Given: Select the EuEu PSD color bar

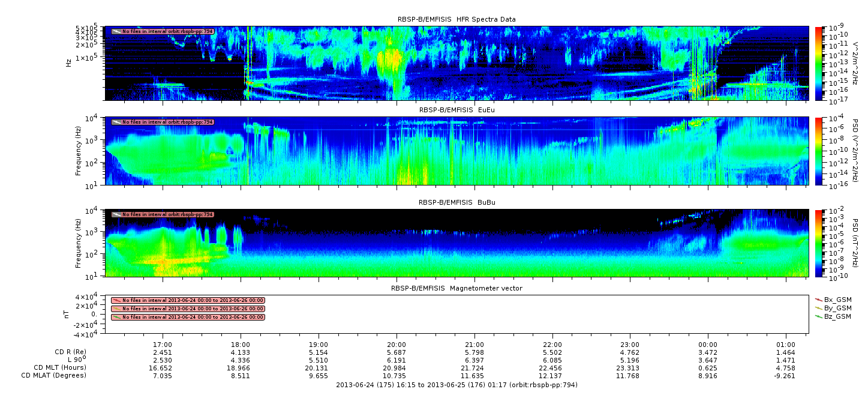Looking at the screenshot, I should click(x=818, y=151).
